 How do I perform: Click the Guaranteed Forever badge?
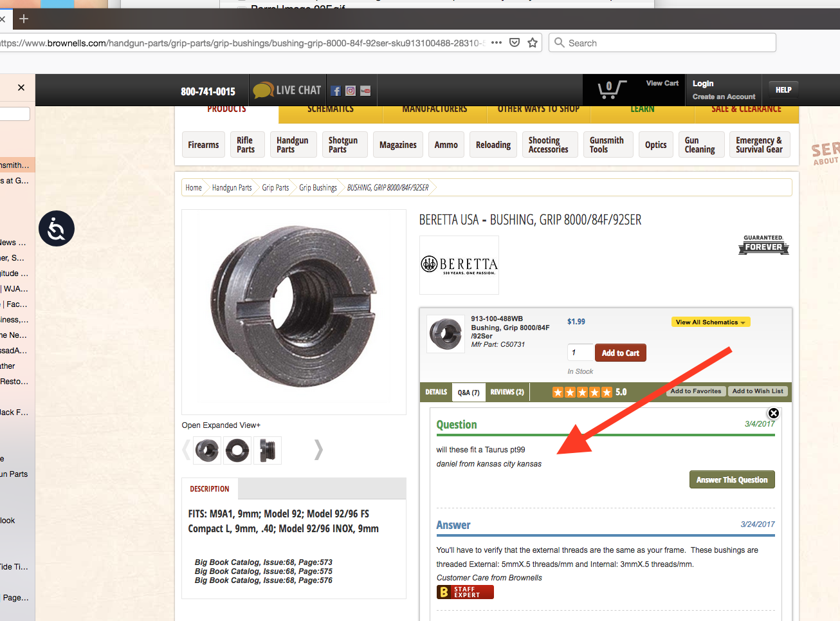click(x=763, y=245)
